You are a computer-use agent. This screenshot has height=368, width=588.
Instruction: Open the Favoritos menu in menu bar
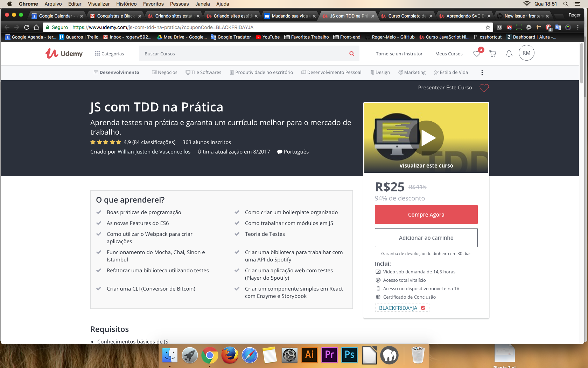click(x=153, y=4)
